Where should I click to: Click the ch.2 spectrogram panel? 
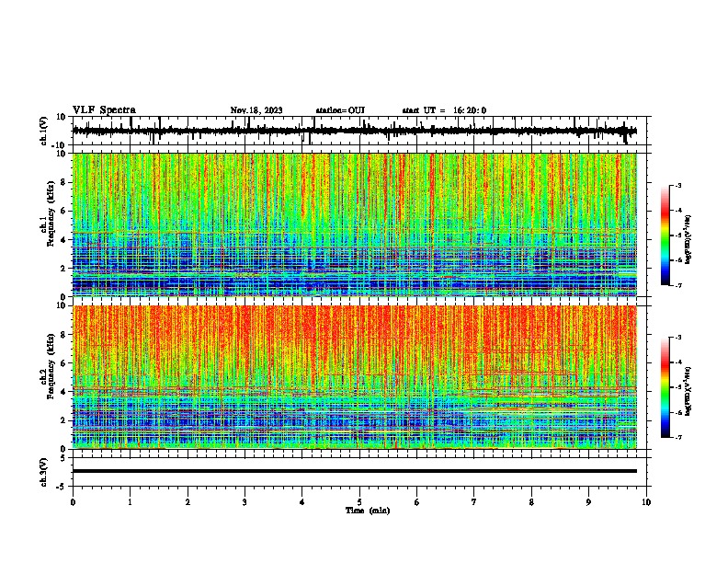354,377
